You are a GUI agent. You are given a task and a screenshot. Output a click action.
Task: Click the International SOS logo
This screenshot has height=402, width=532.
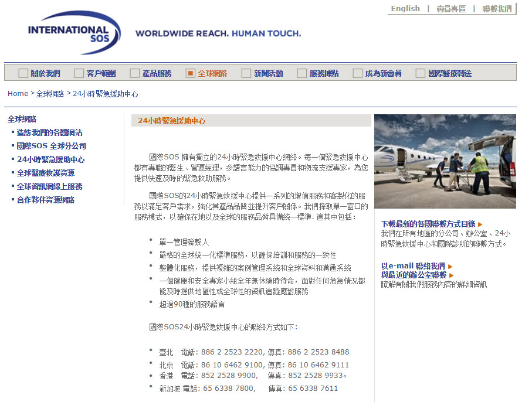pos(73,33)
